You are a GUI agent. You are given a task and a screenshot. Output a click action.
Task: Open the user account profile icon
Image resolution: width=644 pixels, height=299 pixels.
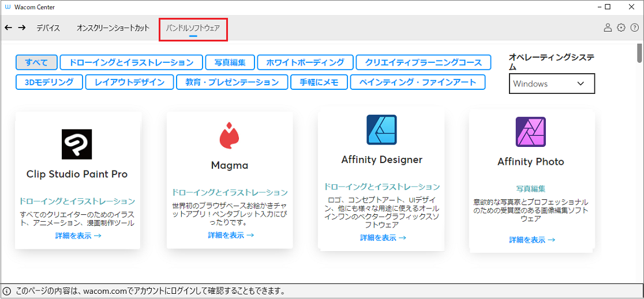pyautogui.click(x=608, y=28)
